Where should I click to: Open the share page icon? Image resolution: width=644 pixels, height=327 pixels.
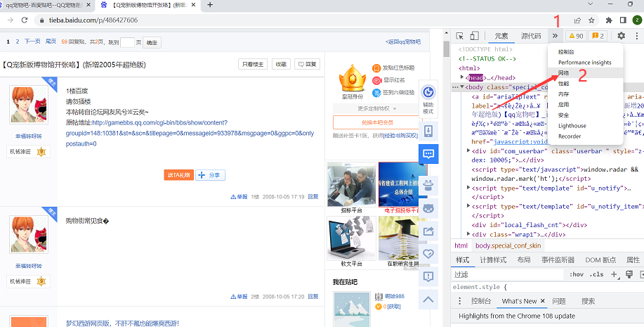click(577, 20)
